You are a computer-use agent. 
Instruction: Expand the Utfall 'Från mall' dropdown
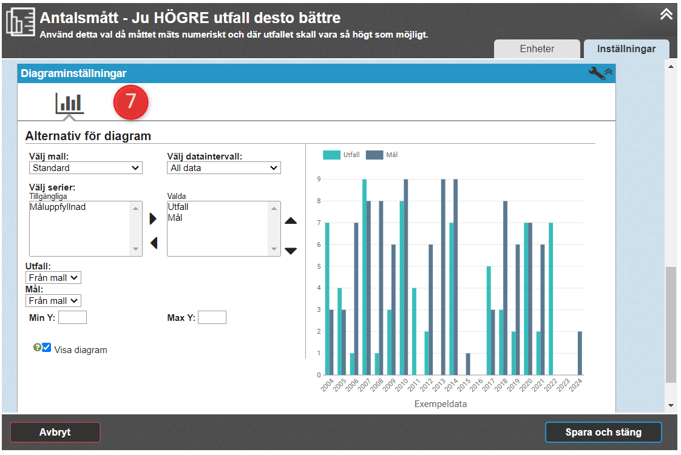click(53, 277)
